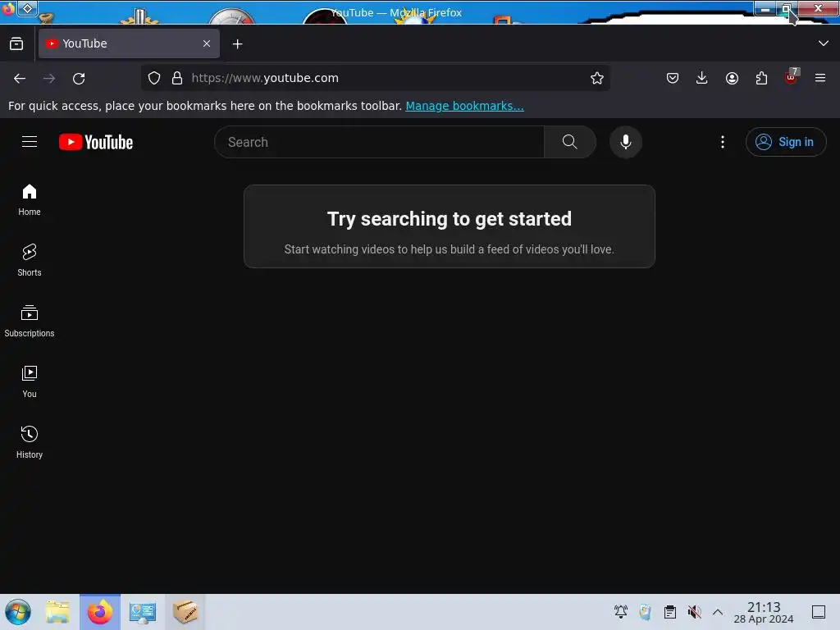Start voice search with microphone icon
Screen dimensions: 840x630
point(625,142)
